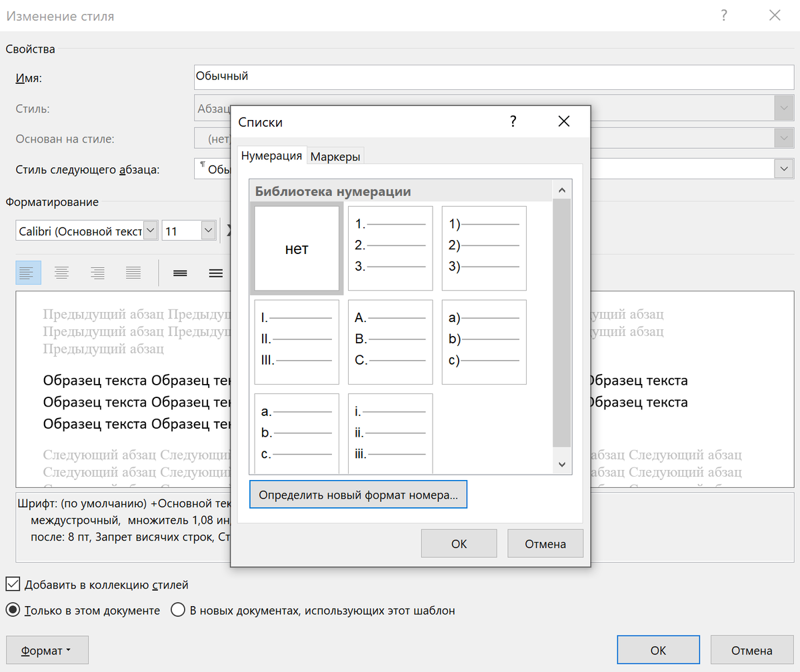Image resolution: width=800 pixels, height=672 pixels.
Task: Apply justified alignment
Action: coord(132,272)
